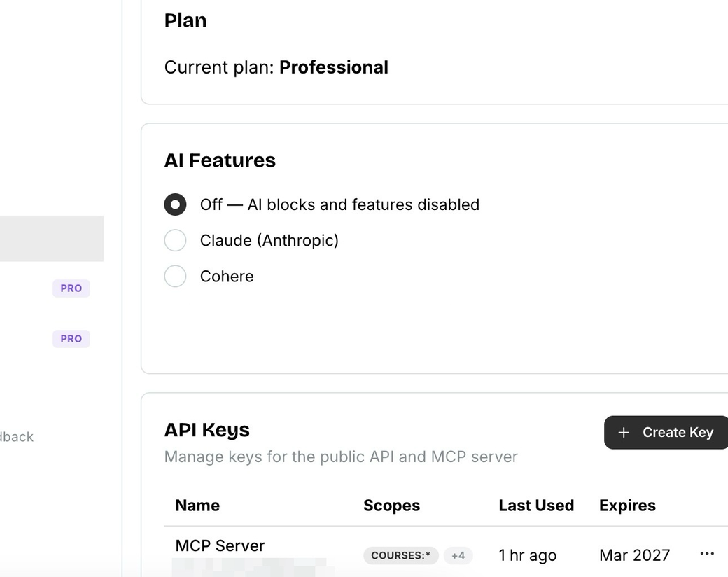The height and width of the screenshot is (577, 728).
Task: Click the lower PRO badge in sidebar
Action: (71, 339)
